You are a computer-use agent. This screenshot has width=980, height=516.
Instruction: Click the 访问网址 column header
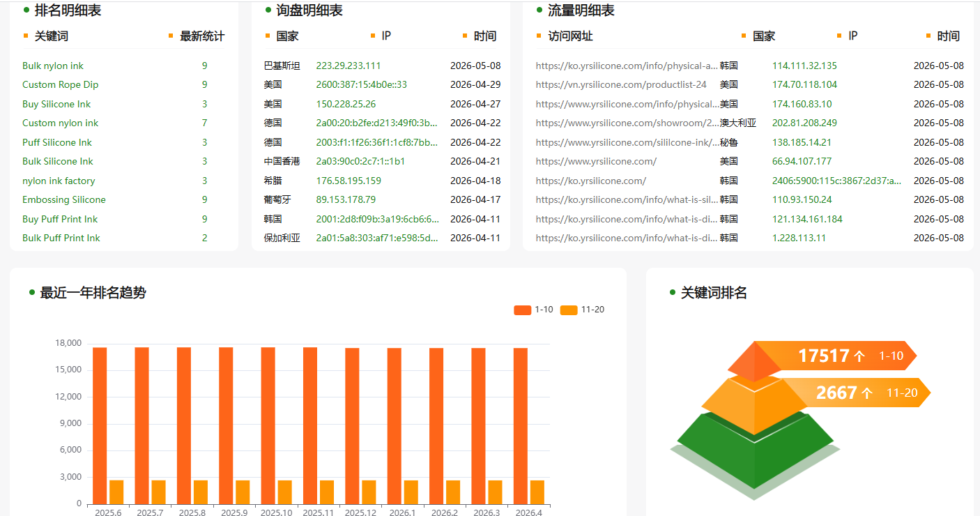click(570, 36)
